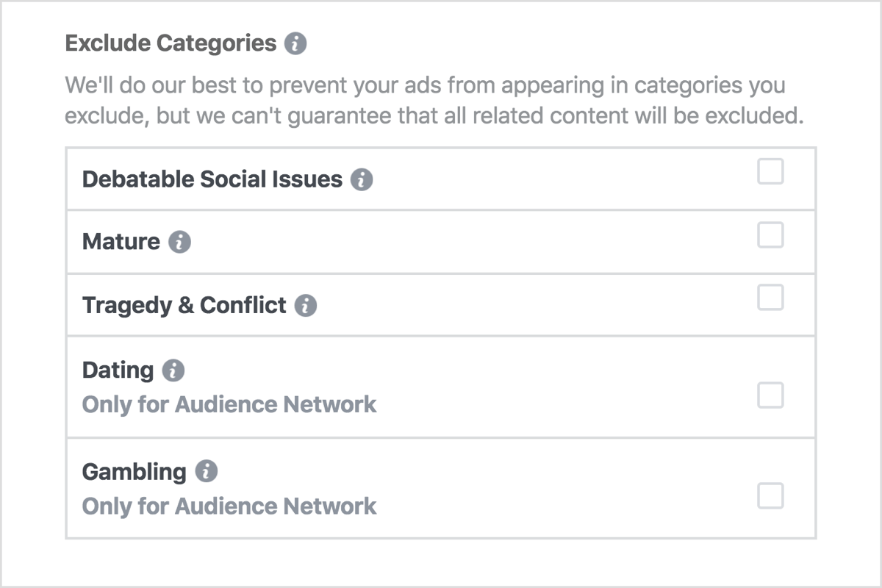Enable the Gambling category exclusion
The image size is (882, 588).
pos(770,497)
